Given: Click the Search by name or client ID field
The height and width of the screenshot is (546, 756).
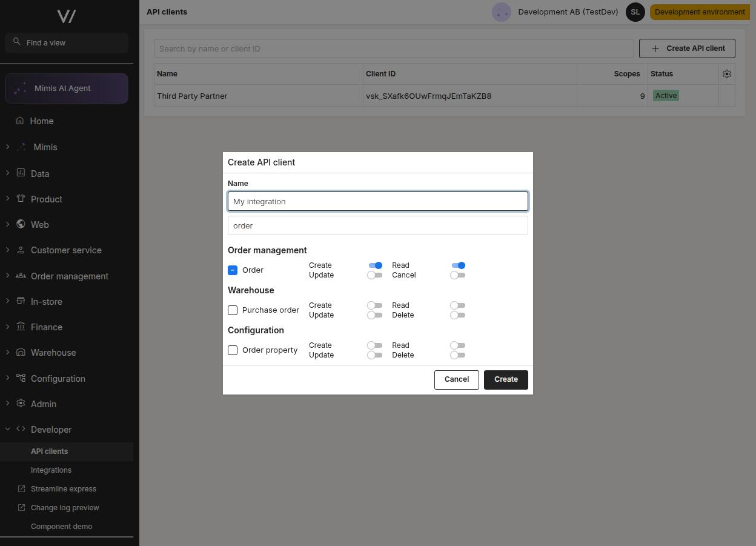Looking at the screenshot, I should point(394,48).
